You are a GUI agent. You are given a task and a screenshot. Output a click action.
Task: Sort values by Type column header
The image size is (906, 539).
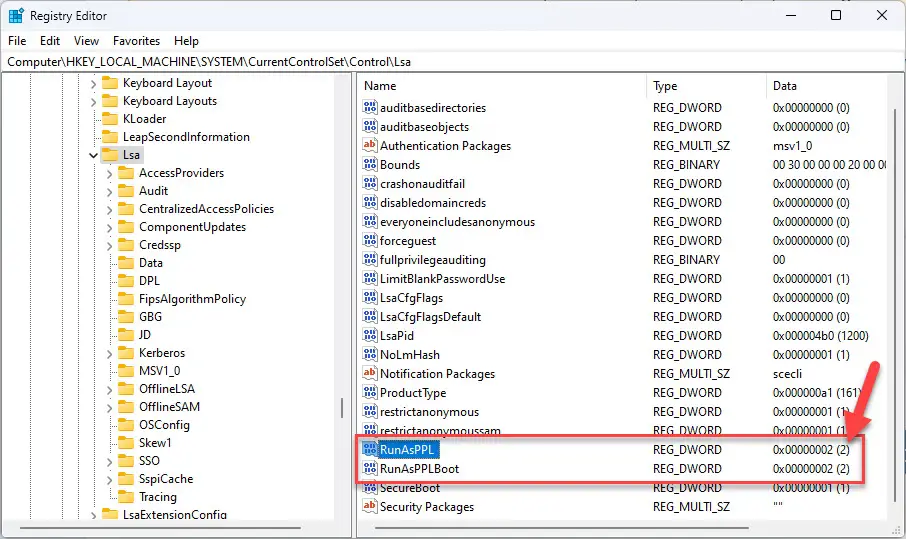[706, 86]
